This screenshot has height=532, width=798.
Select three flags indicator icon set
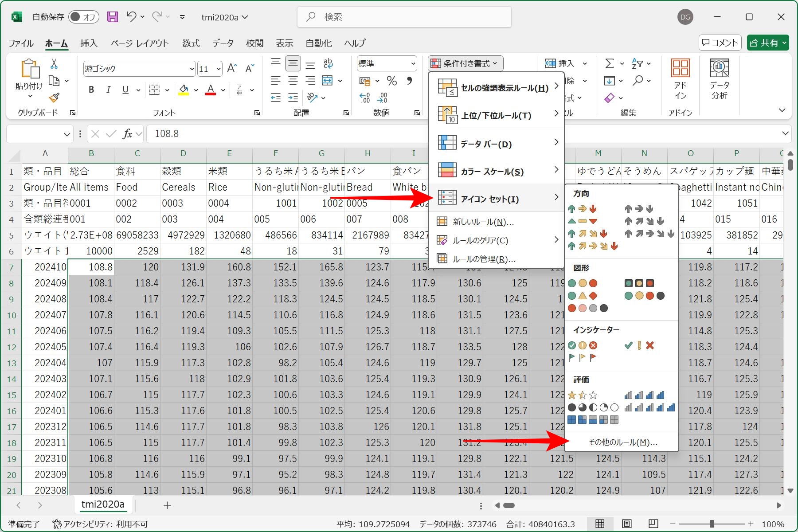pos(582,357)
